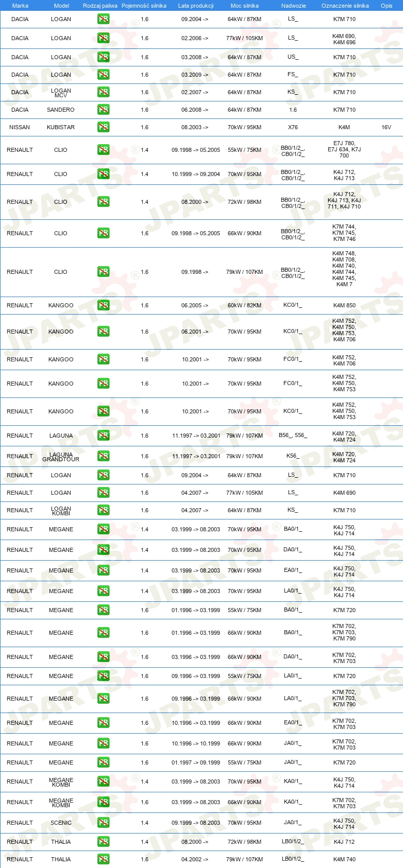403x868 pixels.
Task: Click the petrol icon in the Renault Scenic row
Action: [x=103, y=823]
